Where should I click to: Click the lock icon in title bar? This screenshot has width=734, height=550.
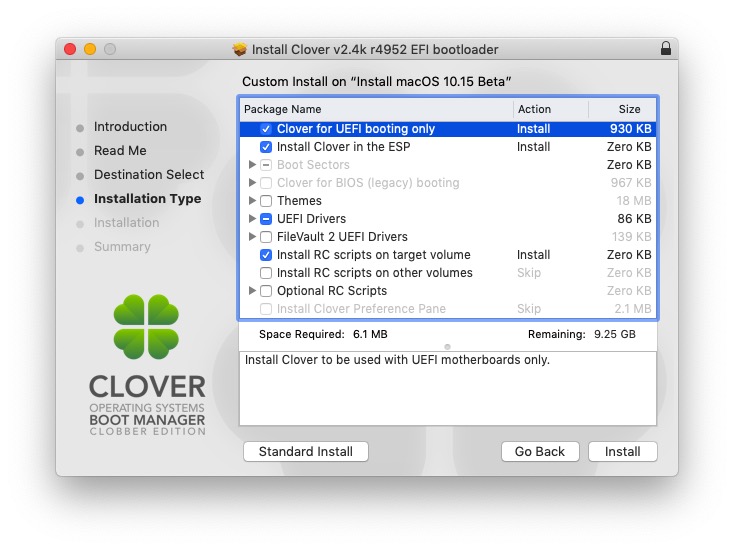(x=666, y=49)
